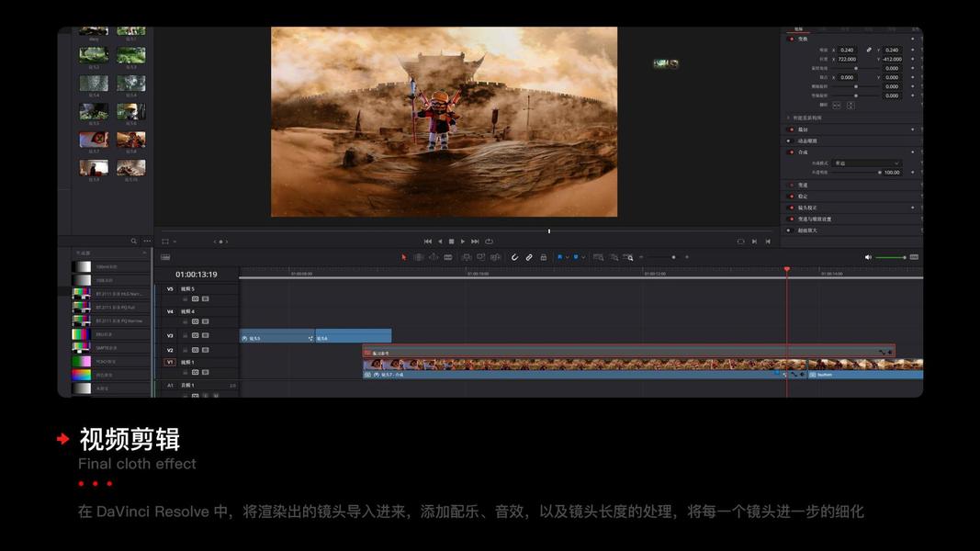The height and width of the screenshot is (551, 980).
Task: Click the flip horizontal button
Action: (x=837, y=105)
